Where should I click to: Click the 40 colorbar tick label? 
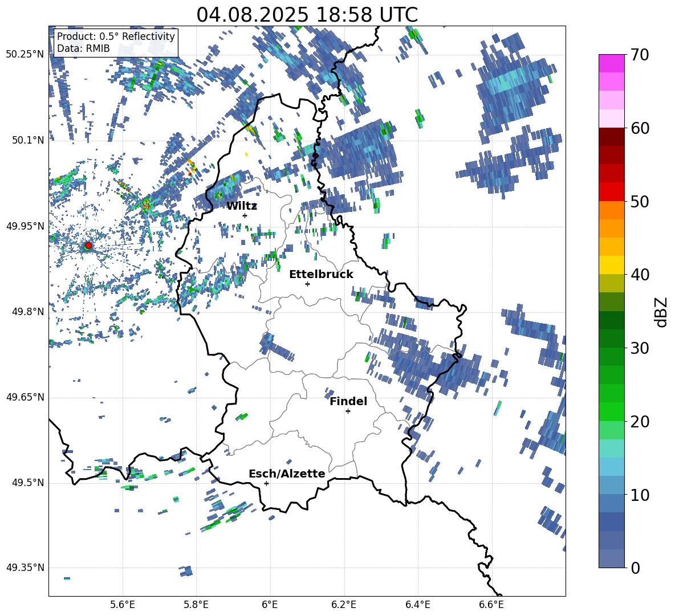[640, 275]
